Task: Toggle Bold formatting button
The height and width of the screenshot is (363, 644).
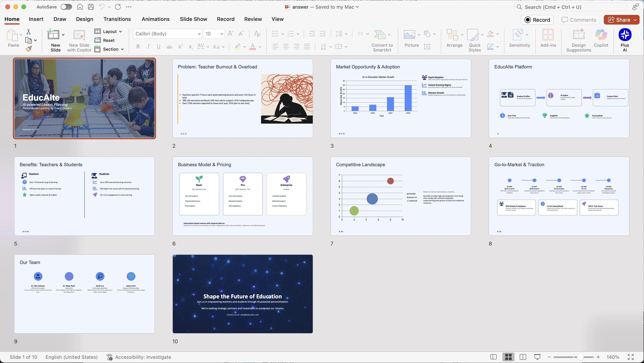Action: click(x=138, y=46)
